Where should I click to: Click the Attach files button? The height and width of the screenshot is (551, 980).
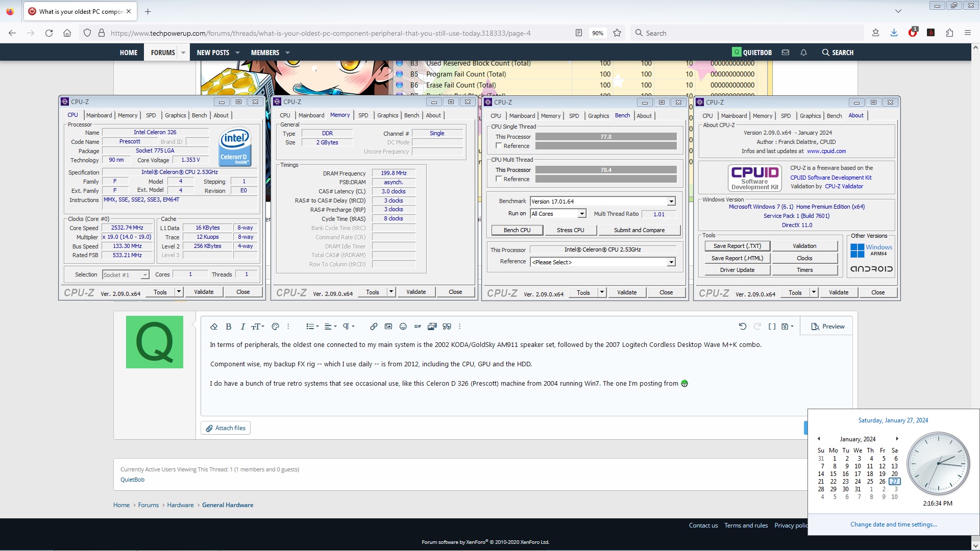pyautogui.click(x=226, y=428)
